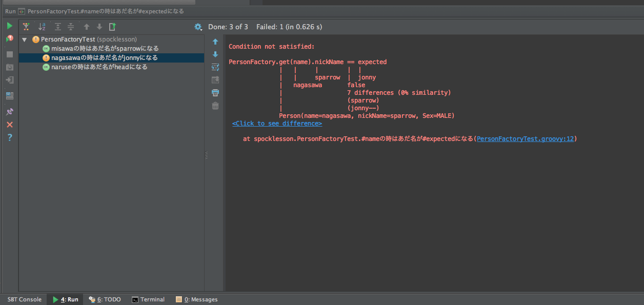Click the scroll to end icon in console
The width and height of the screenshot is (644, 305).
point(215,80)
